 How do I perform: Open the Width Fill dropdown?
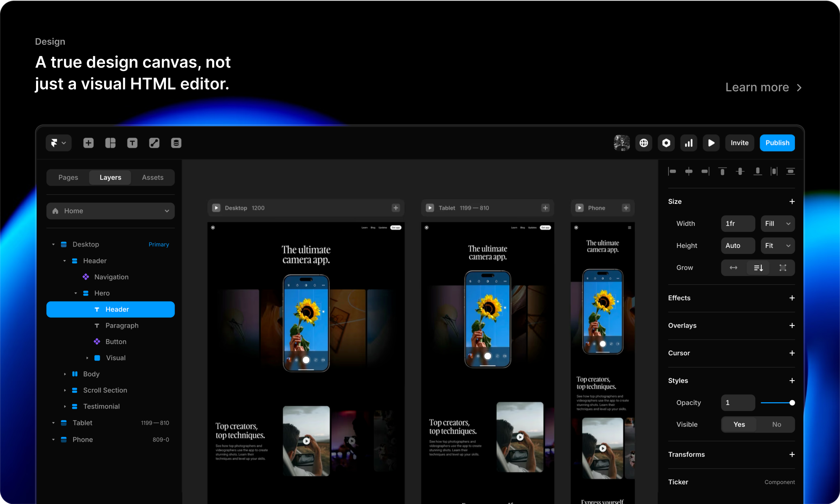(777, 223)
